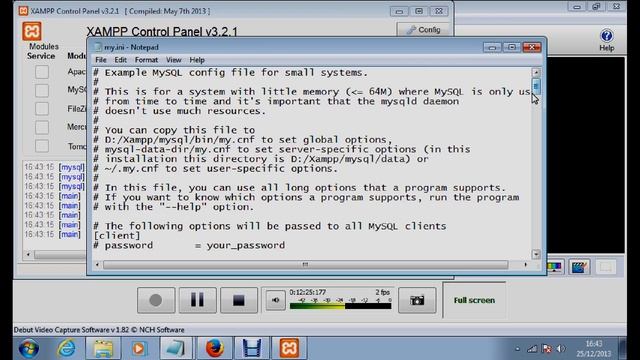
Task: Launch Internet Explorer from taskbar
Action: [x=67, y=349]
